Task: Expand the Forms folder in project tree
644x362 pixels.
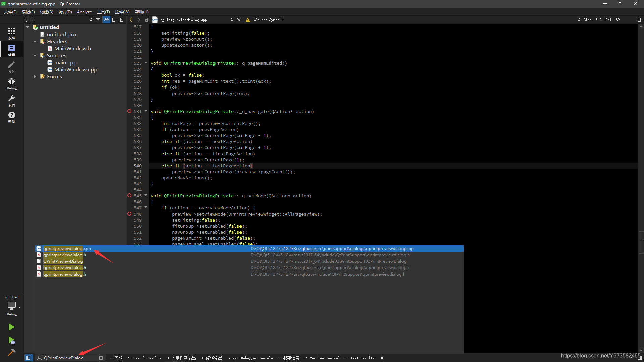Action: [35, 76]
